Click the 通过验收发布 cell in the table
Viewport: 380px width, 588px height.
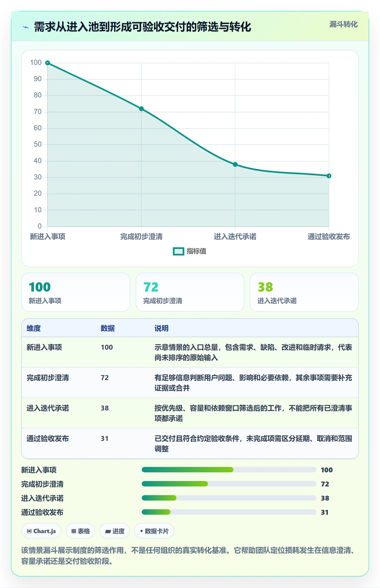pyautogui.click(x=48, y=438)
